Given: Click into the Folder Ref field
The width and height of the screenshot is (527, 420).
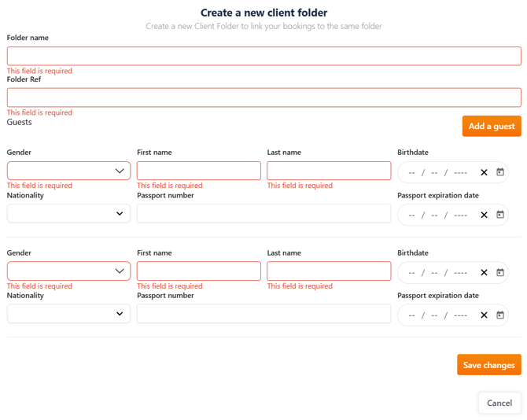Looking at the screenshot, I should [x=263, y=98].
